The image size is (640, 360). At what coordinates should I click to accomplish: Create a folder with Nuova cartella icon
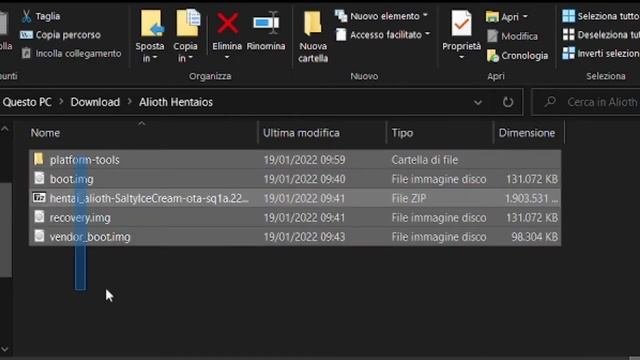coord(312,24)
